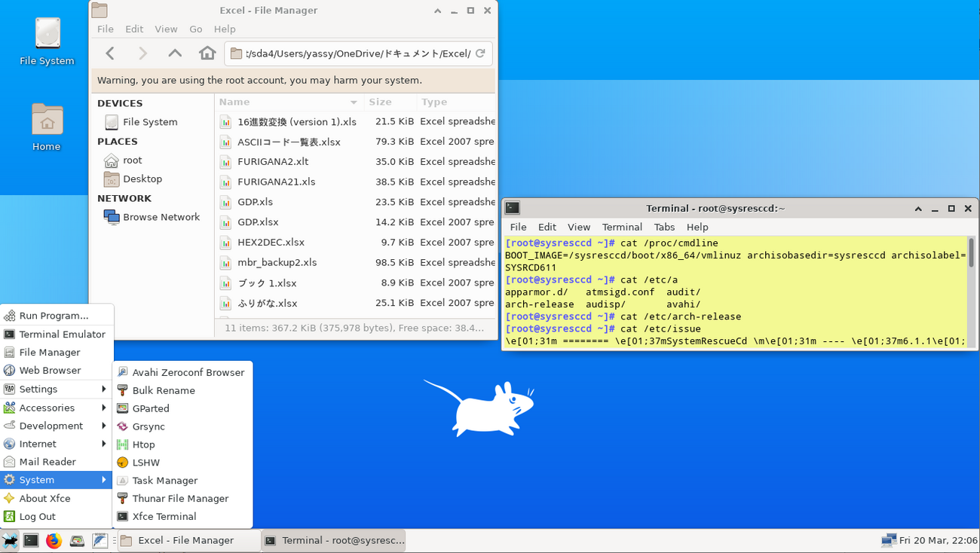980x553 pixels.
Task: Switch to Terminal window via taskbar button
Action: pyautogui.click(x=334, y=540)
